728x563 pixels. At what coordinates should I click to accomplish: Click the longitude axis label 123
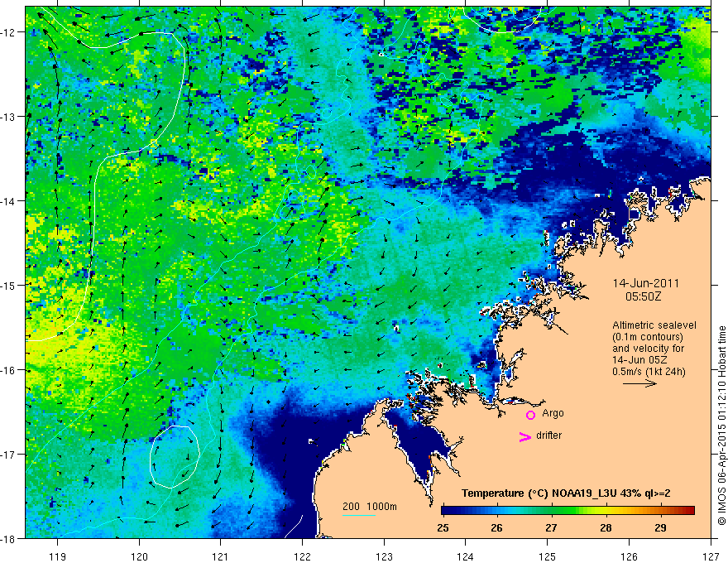pyautogui.click(x=384, y=556)
